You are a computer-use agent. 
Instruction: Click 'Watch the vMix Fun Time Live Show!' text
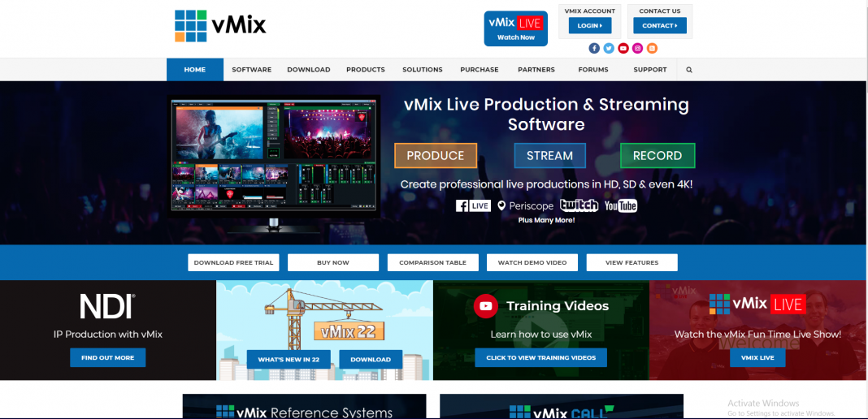pos(757,335)
